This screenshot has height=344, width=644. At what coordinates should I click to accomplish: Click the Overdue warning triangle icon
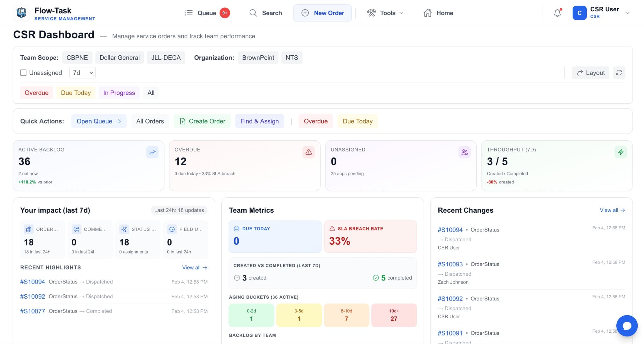(308, 152)
